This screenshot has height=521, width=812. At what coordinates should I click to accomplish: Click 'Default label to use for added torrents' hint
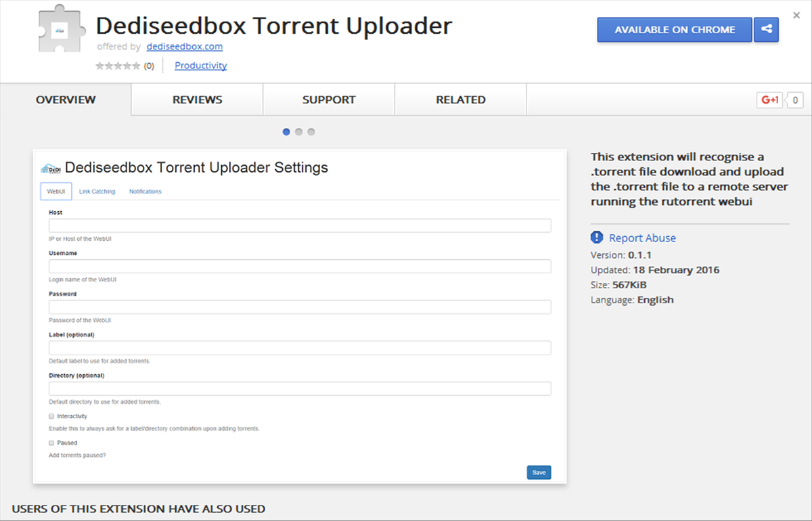(x=99, y=361)
